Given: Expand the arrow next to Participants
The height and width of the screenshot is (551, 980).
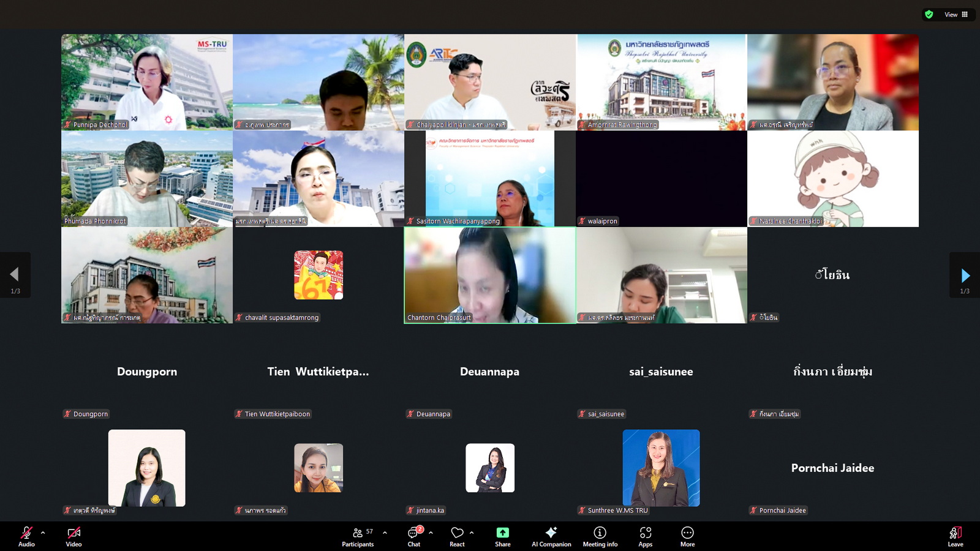Looking at the screenshot, I should click(x=385, y=533).
